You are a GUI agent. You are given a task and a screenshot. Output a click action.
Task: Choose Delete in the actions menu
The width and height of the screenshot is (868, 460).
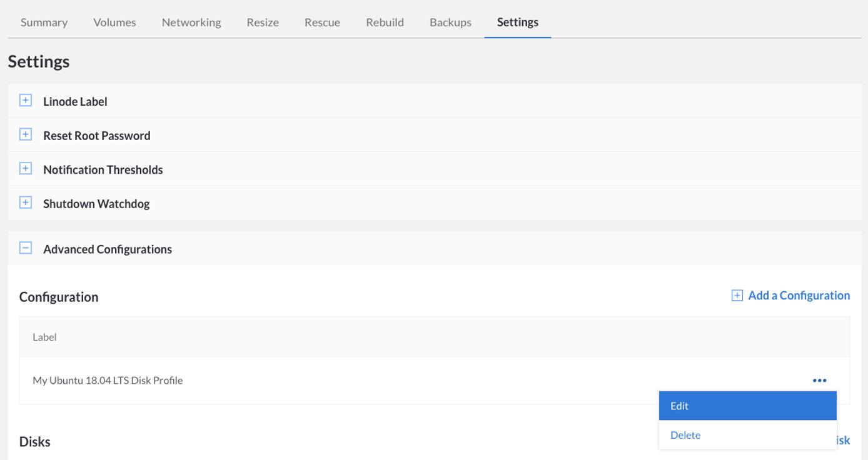[x=685, y=434]
